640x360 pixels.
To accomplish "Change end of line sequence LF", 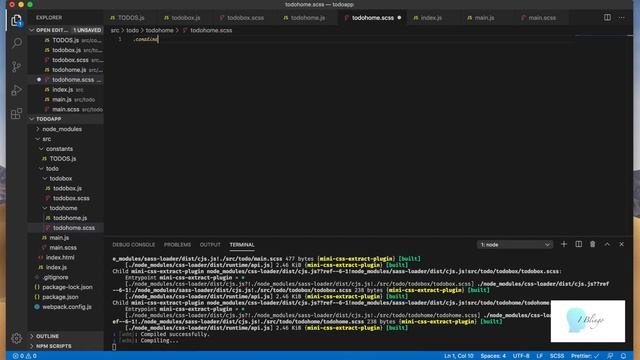I will pyautogui.click(x=539, y=356).
